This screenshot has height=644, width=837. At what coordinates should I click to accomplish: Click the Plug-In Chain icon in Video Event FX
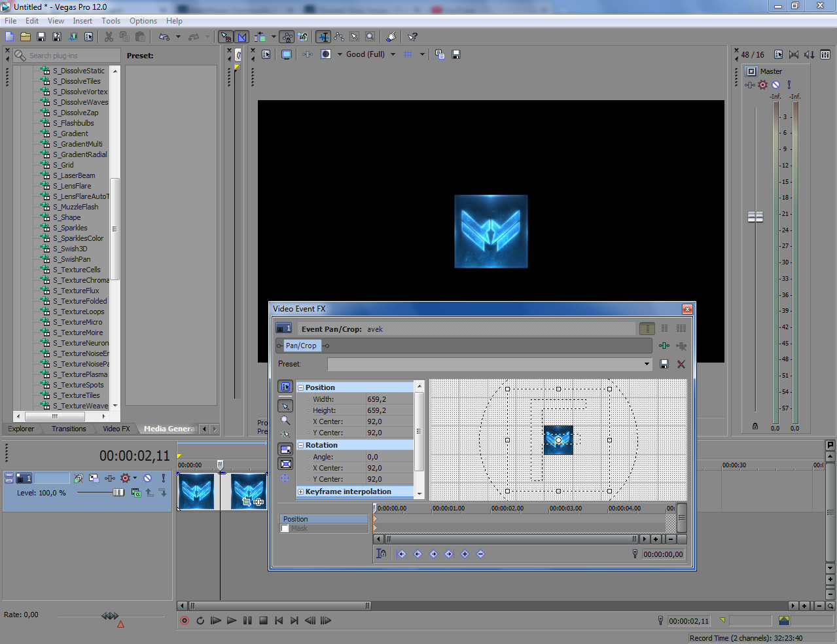[x=664, y=346]
